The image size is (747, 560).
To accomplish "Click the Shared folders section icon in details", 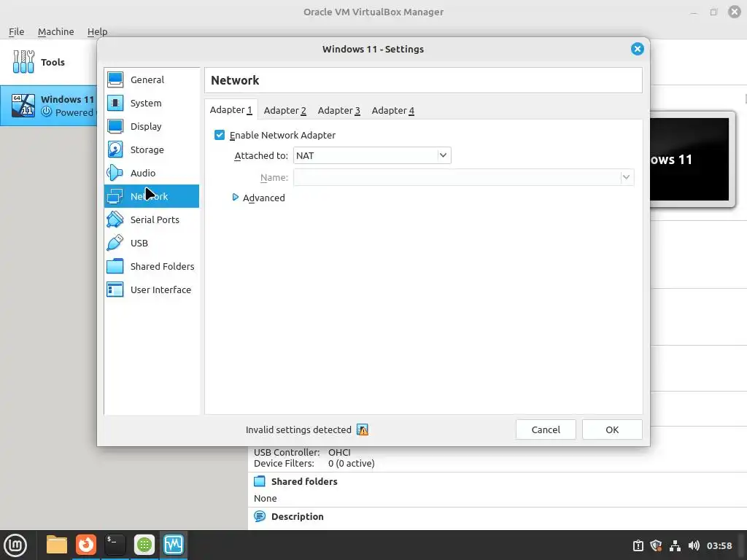I will click(x=260, y=481).
